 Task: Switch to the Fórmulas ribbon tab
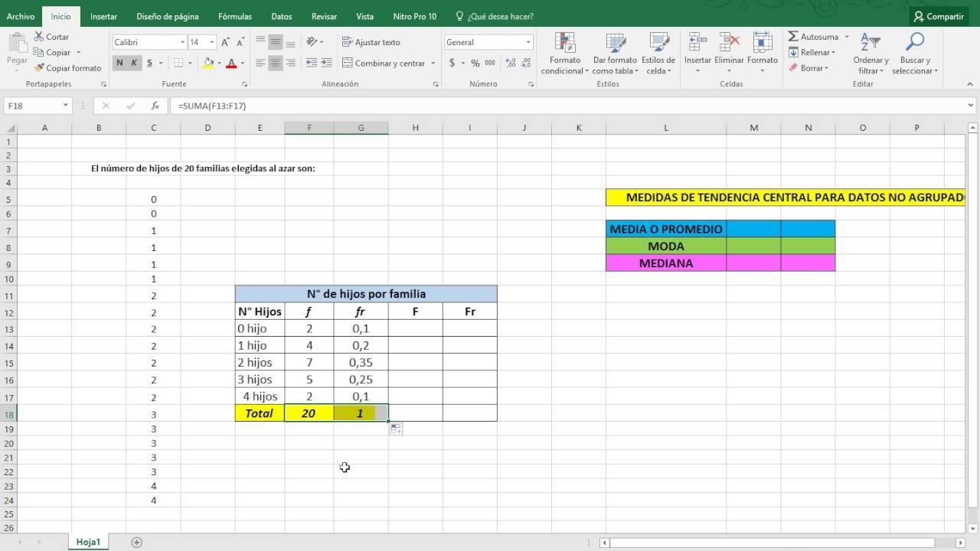coord(235,15)
